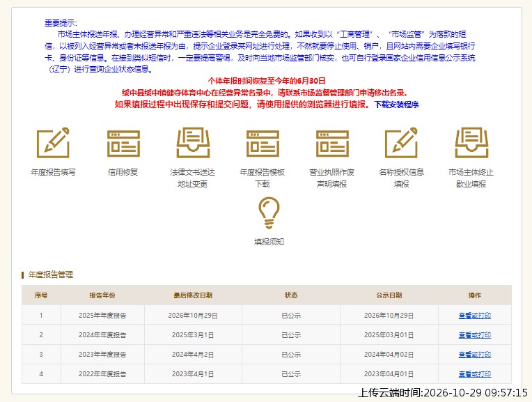Click the 最后修改日期 column header
Screen dimensions: 532x402
(193, 295)
